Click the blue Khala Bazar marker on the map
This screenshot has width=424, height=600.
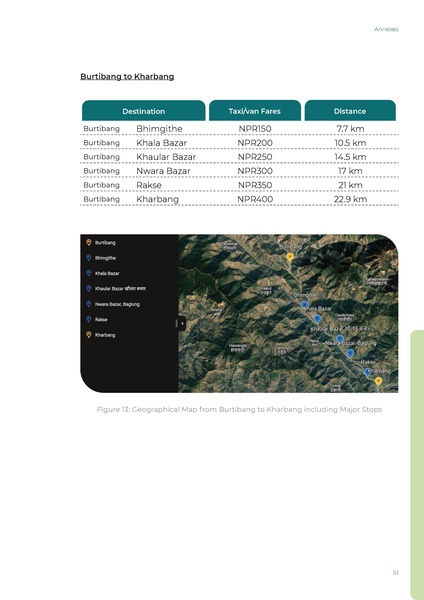pos(317,318)
